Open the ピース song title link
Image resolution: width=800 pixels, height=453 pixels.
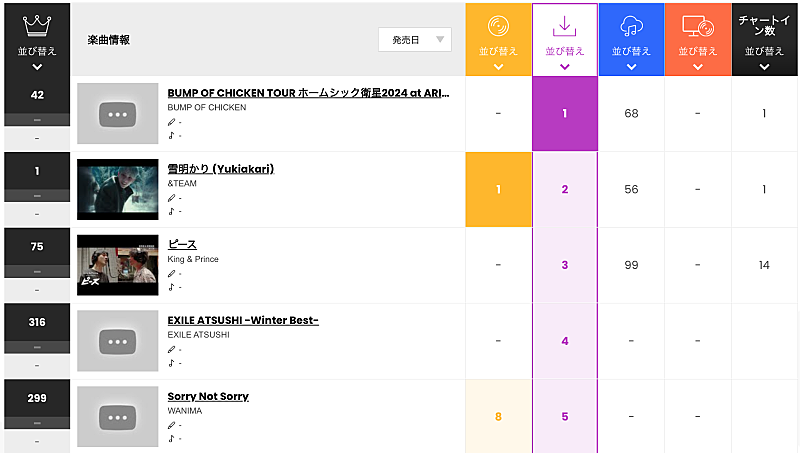click(x=182, y=245)
